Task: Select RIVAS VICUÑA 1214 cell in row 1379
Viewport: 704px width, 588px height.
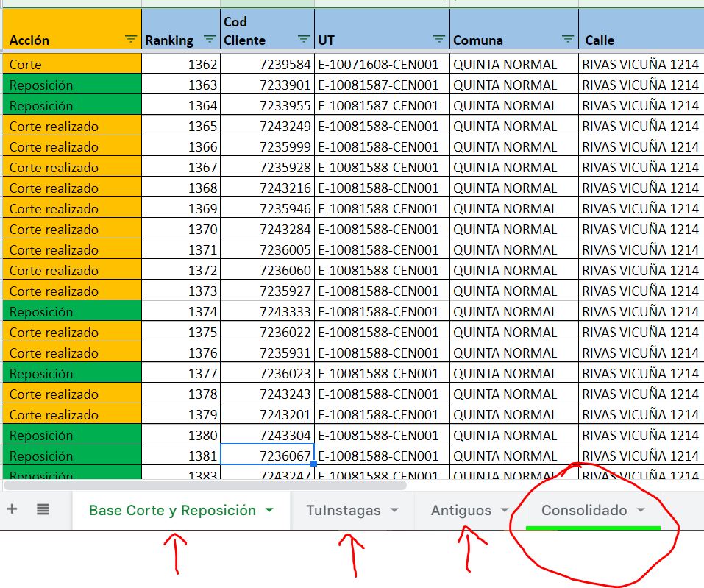Action: coord(641,414)
